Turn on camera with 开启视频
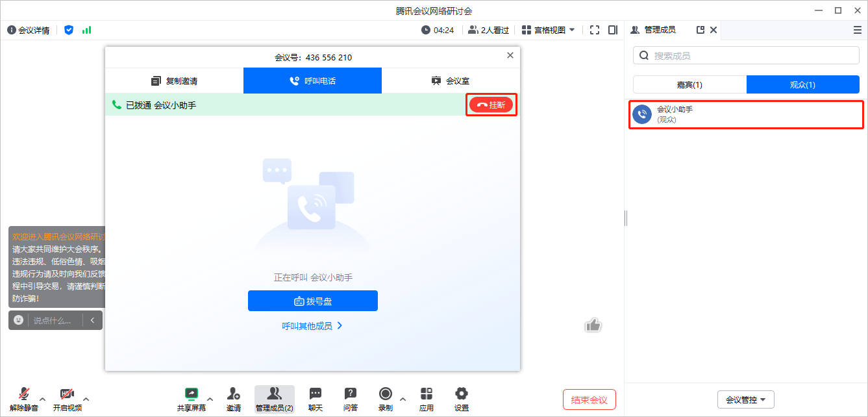Image resolution: width=868 pixels, height=417 pixels. 67,399
